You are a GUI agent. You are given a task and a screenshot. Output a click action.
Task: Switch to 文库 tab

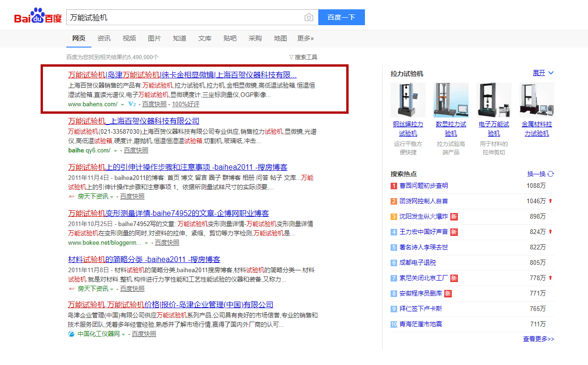205,38
